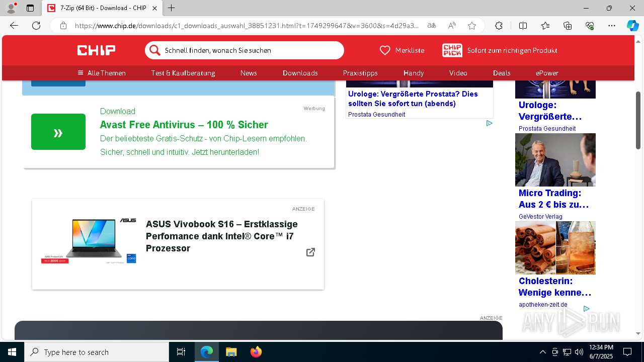Open the Deals menu item

pyautogui.click(x=502, y=73)
